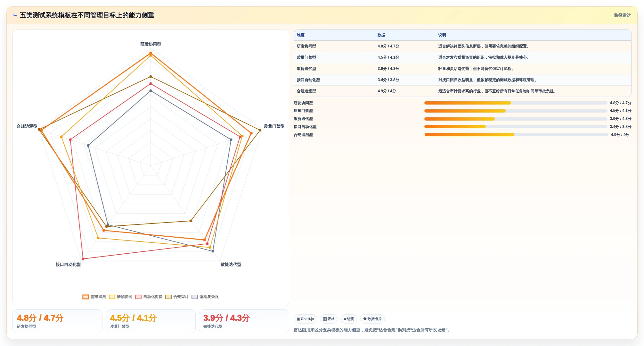
Task: Select the 敏捷迭代型 table row name
Action: click(306, 69)
